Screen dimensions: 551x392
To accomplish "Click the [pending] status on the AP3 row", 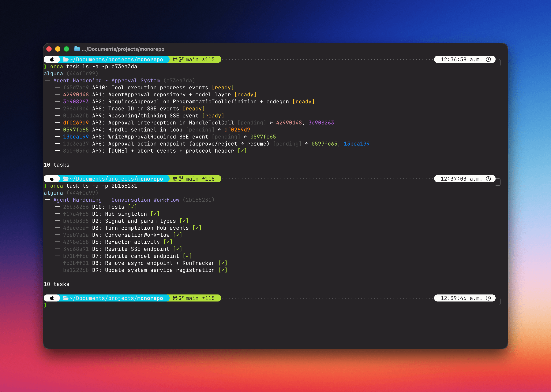I will [x=252, y=123].
